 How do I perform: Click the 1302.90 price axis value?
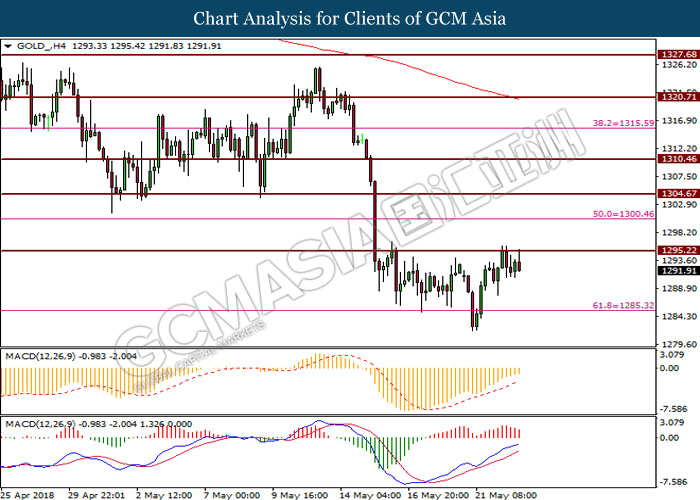679,204
